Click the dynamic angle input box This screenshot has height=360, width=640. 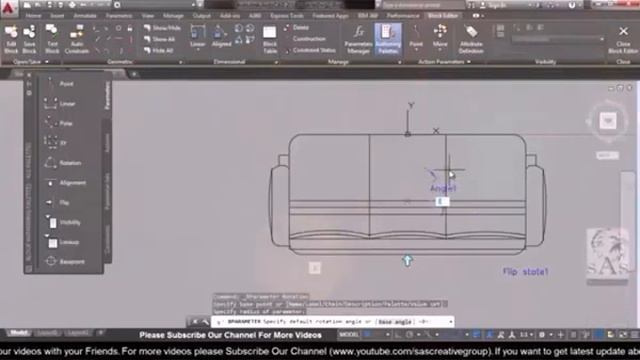(442, 202)
